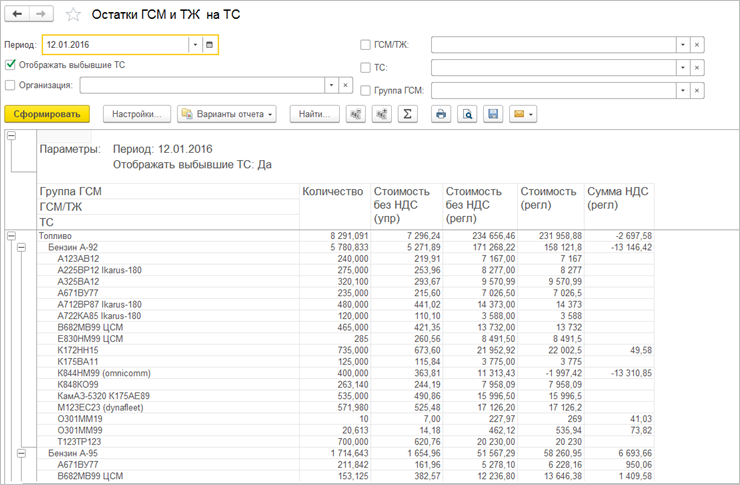This screenshot has width=740, height=485.
Task: Uncheck 'Отображать выбывшие ТС' checkbox
Action: [x=11, y=65]
